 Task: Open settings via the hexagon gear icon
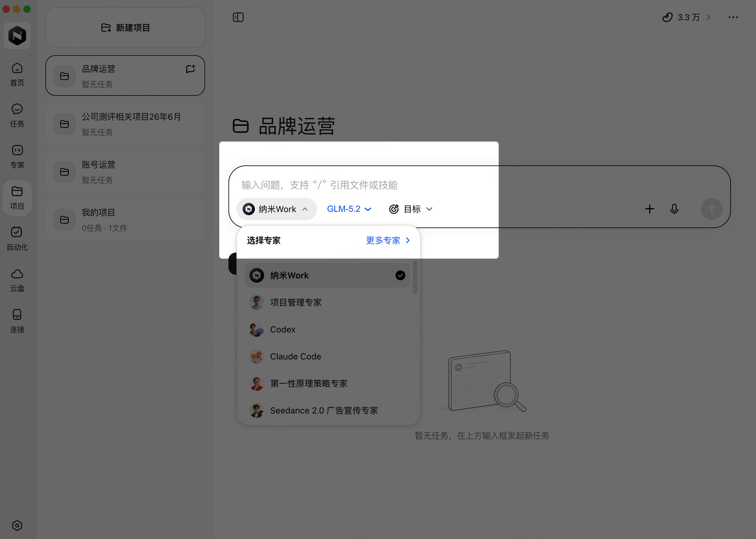pyautogui.click(x=17, y=525)
